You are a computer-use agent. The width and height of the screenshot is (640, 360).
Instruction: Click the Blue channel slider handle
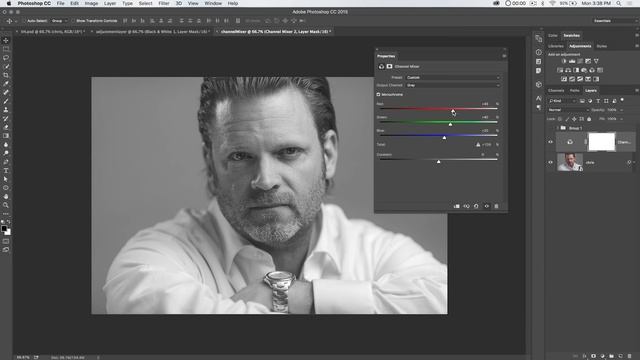pos(444,138)
